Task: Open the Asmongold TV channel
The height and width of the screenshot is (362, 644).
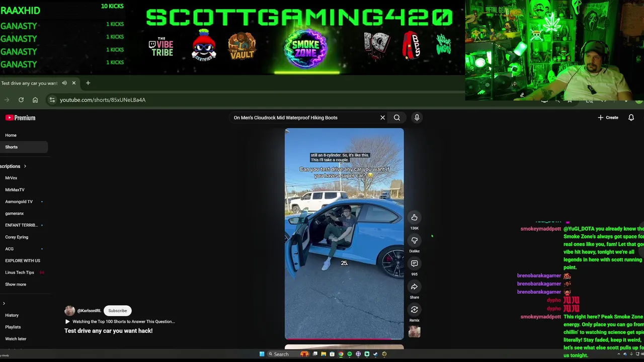Action: (x=19, y=202)
